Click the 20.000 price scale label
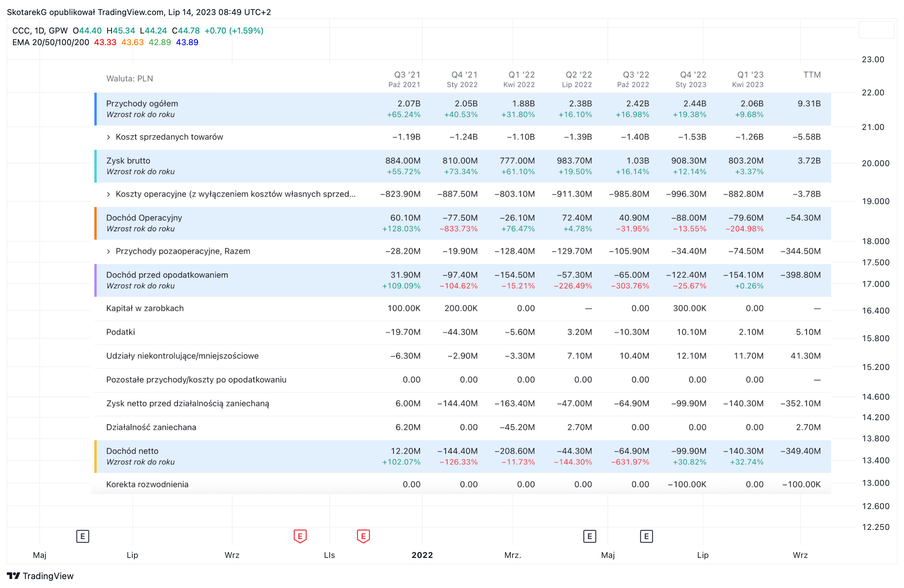904x588 pixels. point(876,163)
